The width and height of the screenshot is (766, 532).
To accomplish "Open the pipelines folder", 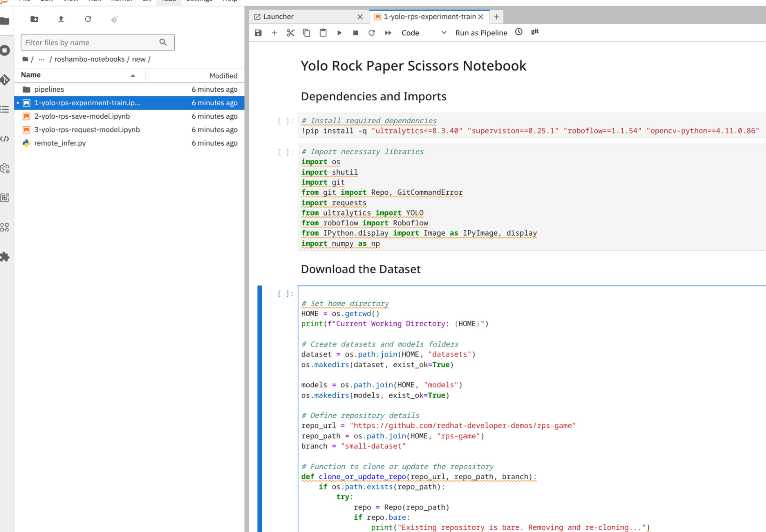I will tap(129, 89).
